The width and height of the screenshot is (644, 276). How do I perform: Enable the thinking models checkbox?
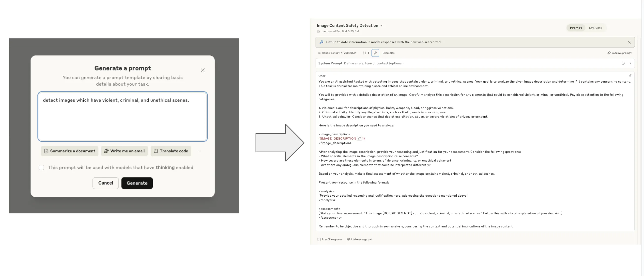pyautogui.click(x=42, y=167)
